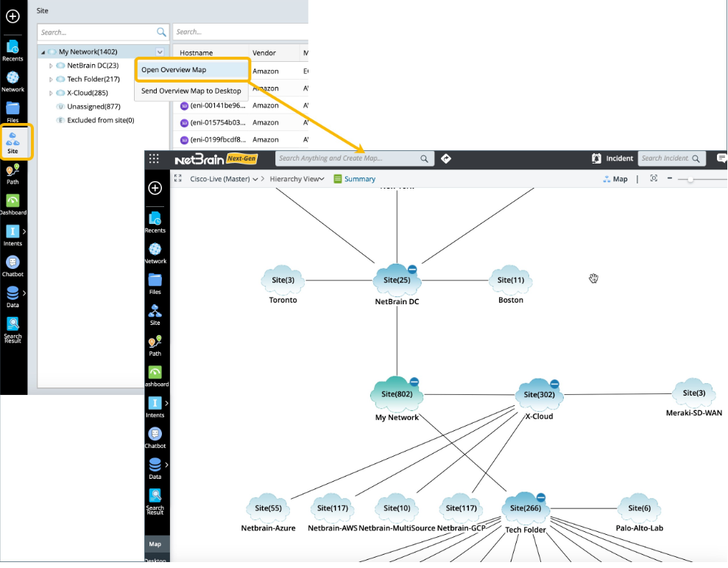Open Dashboard in the Site pane sidebar
This screenshot has width=728, height=568.
point(13,205)
